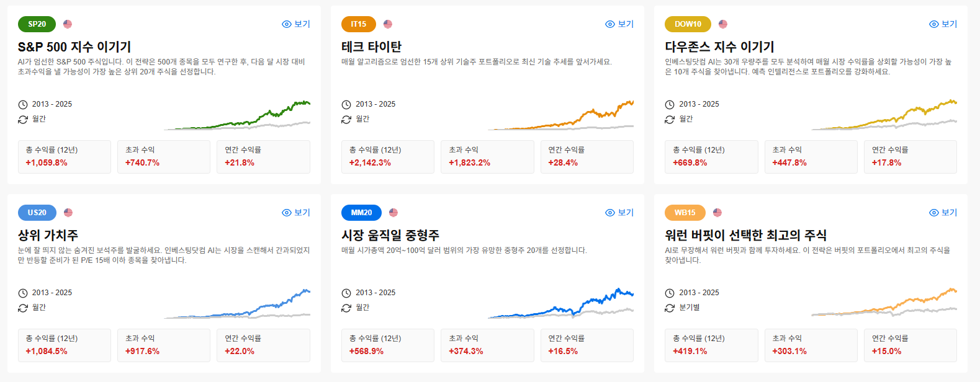Click the clock icon in S&P 500 card
980x382 pixels.
pyautogui.click(x=23, y=105)
